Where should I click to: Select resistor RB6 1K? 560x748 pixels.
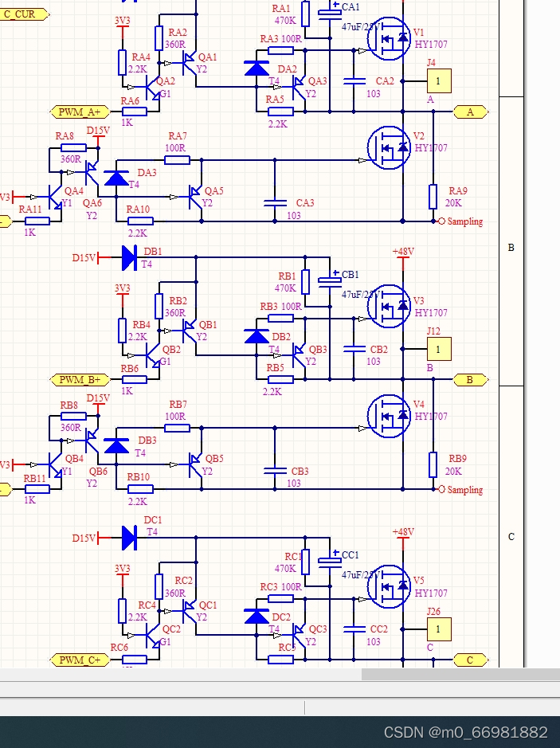[x=135, y=380]
